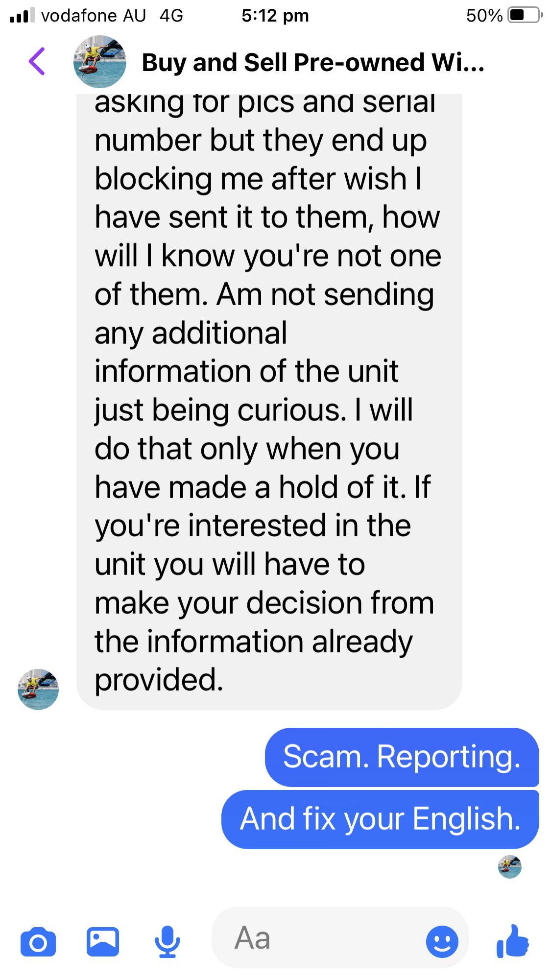
Task: Open 'Buy and Sell Pre-owned Wi...' chat title
Action: coord(313,63)
